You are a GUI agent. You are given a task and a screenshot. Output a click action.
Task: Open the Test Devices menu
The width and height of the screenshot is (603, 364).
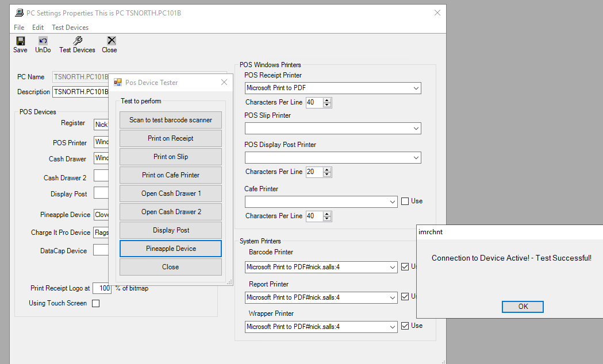pos(70,27)
